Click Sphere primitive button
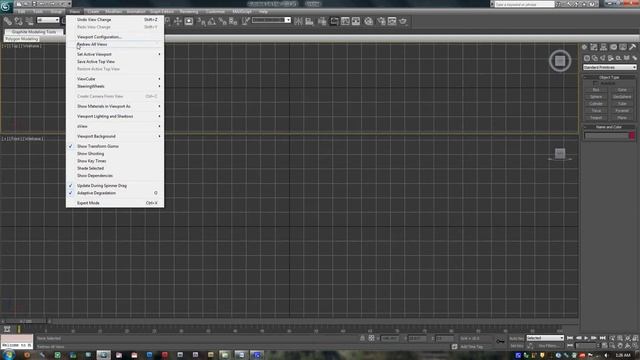The height and width of the screenshot is (360, 640). click(596, 97)
